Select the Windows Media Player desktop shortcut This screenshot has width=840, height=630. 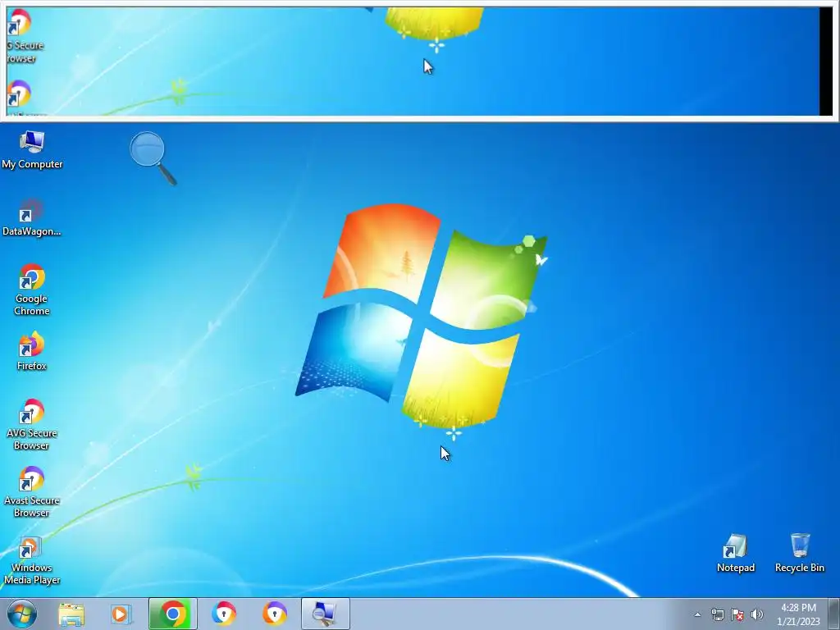pyautogui.click(x=32, y=559)
